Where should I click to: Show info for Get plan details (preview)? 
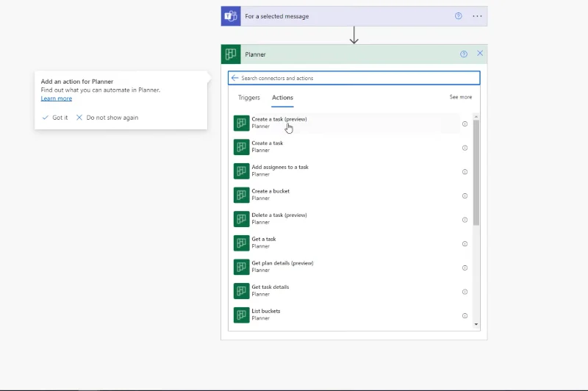click(465, 268)
